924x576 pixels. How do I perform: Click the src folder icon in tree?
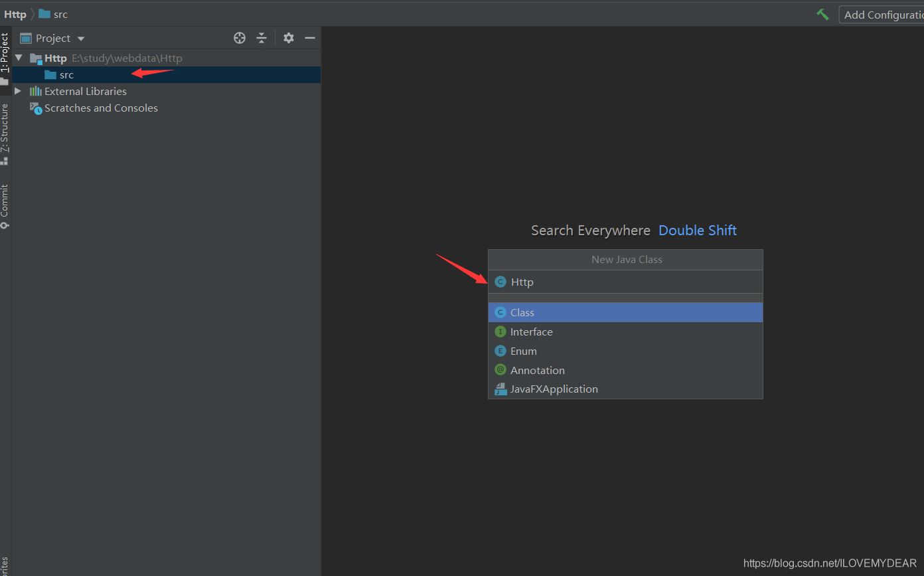(50, 74)
